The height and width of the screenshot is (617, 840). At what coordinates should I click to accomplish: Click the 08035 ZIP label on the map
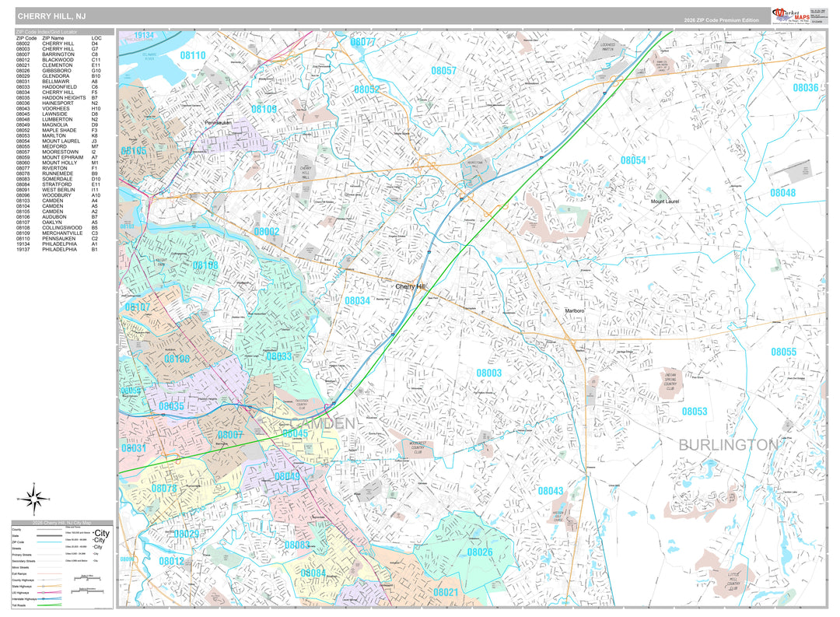(x=171, y=406)
